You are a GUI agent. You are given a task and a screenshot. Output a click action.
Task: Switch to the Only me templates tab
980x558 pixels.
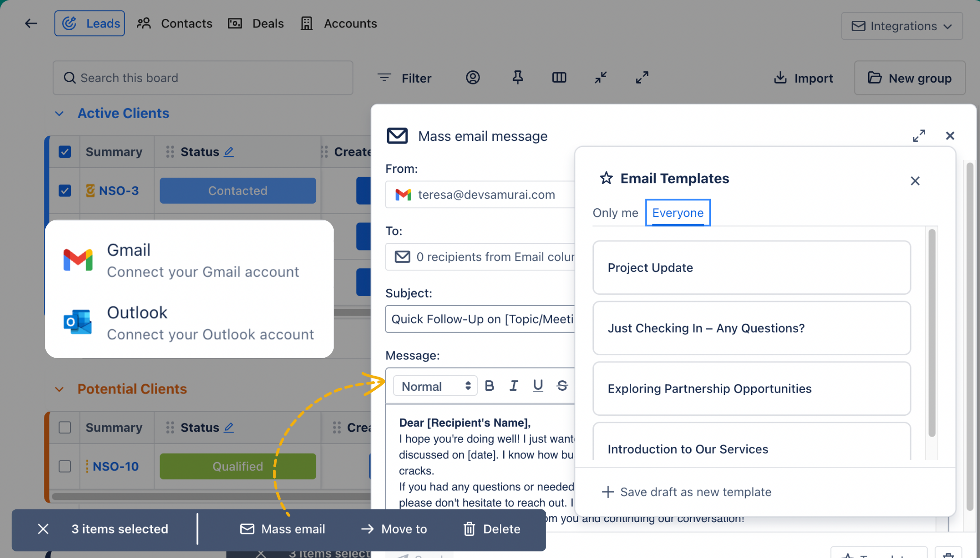615,213
